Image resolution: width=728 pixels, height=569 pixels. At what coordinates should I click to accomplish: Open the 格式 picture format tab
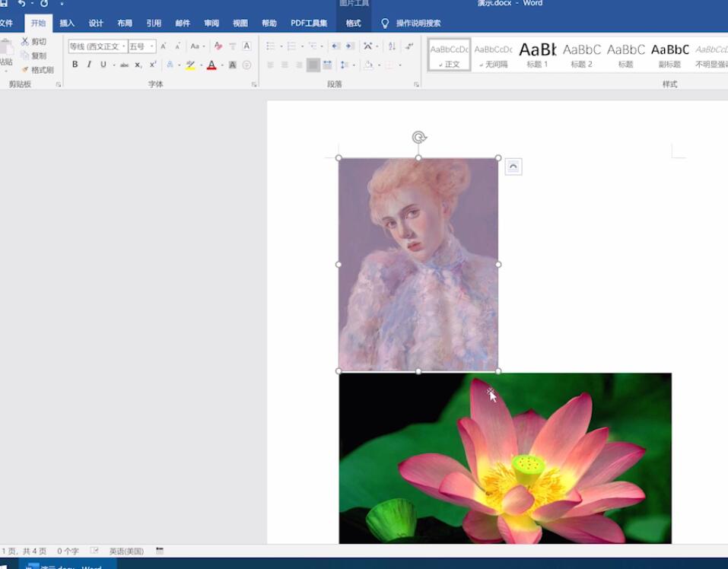coord(353,24)
